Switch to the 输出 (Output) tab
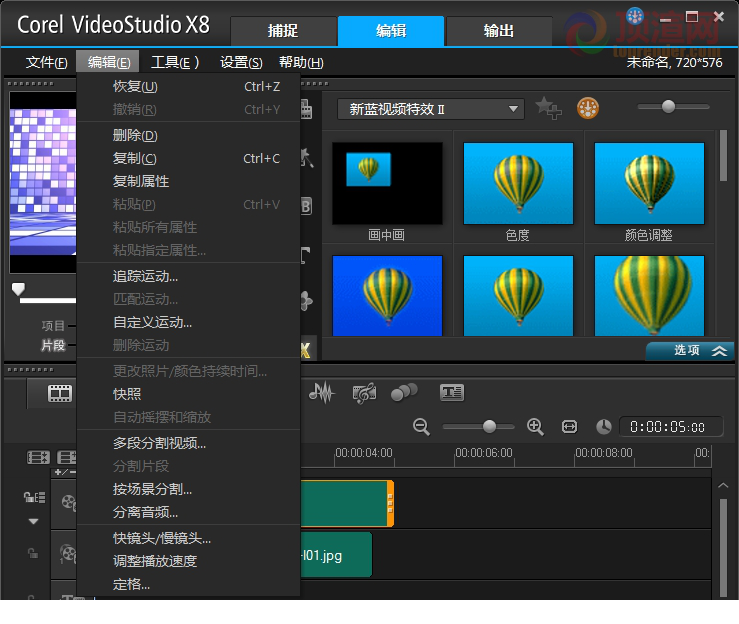739x624 pixels. click(x=499, y=31)
